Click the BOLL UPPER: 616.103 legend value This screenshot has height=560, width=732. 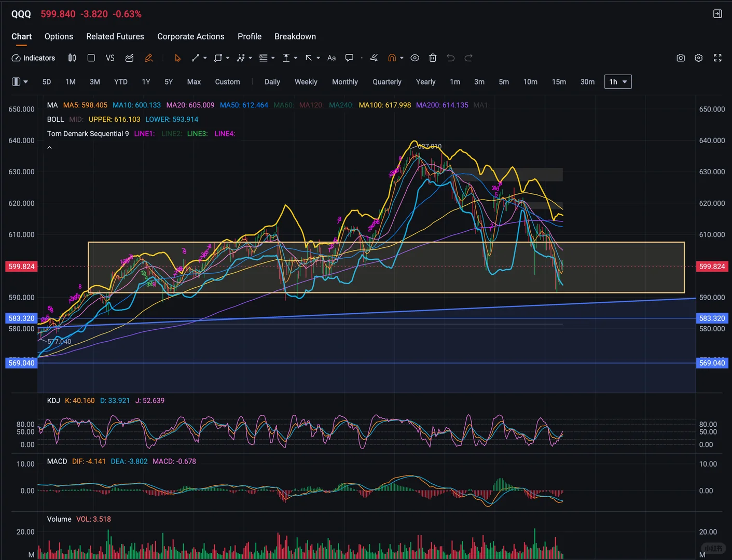tap(114, 119)
